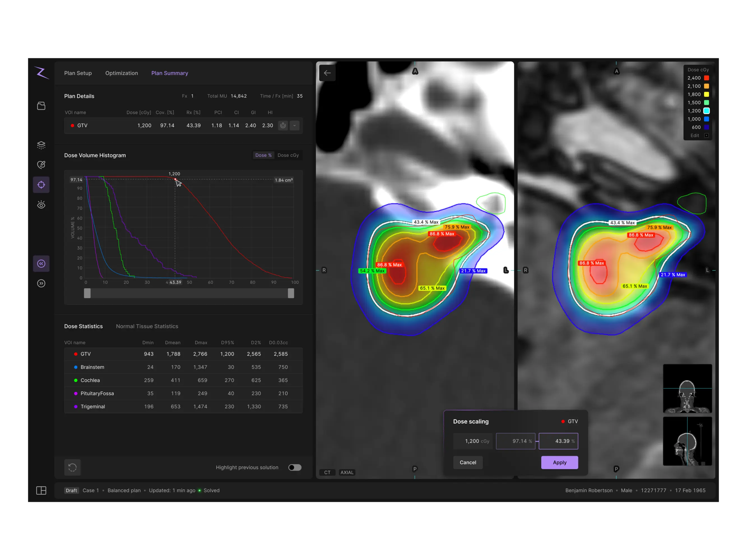Click the right handle of histogram range slider
Viewport: 747px width, 560px height.
[x=291, y=293]
